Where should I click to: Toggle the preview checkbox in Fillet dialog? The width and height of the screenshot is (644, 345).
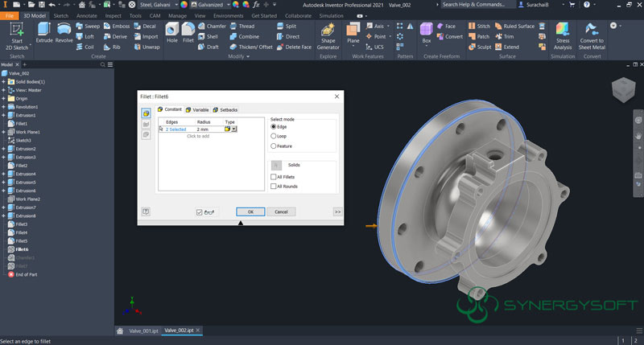pyautogui.click(x=199, y=212)
